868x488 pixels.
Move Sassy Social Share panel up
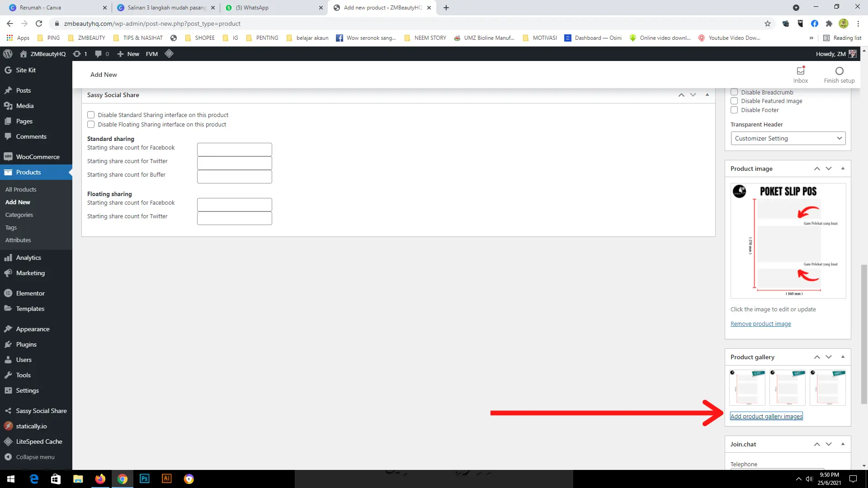[681, 95]
